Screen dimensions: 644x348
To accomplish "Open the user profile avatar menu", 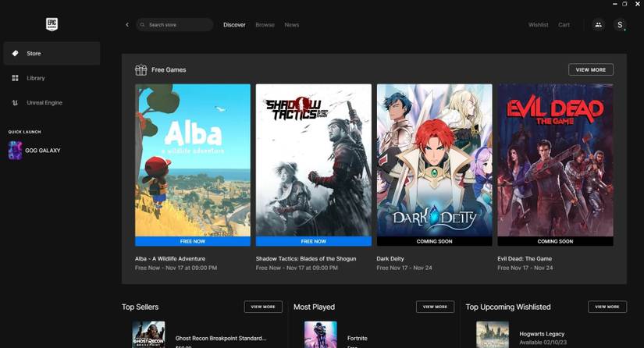I will coord(620,25).
